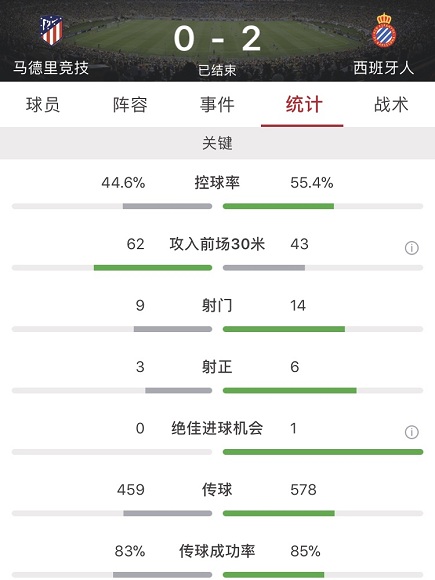This screenshot has height=580, width=435.
Task: Click the green 攻入前场30米 bar
Action: (153, 267)
